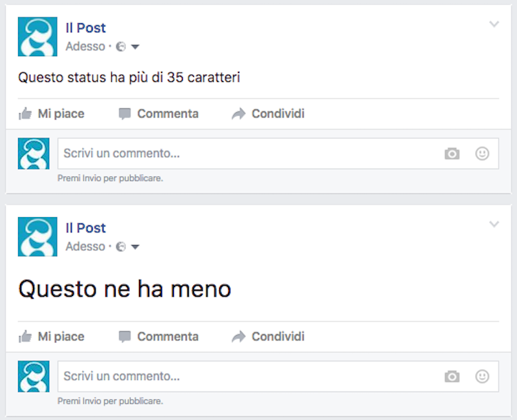Like the post with 35 caratteri text
Image resolution: width=517 pixels, height=420 pixels.
pyautogui.click(x=52, y=114)
